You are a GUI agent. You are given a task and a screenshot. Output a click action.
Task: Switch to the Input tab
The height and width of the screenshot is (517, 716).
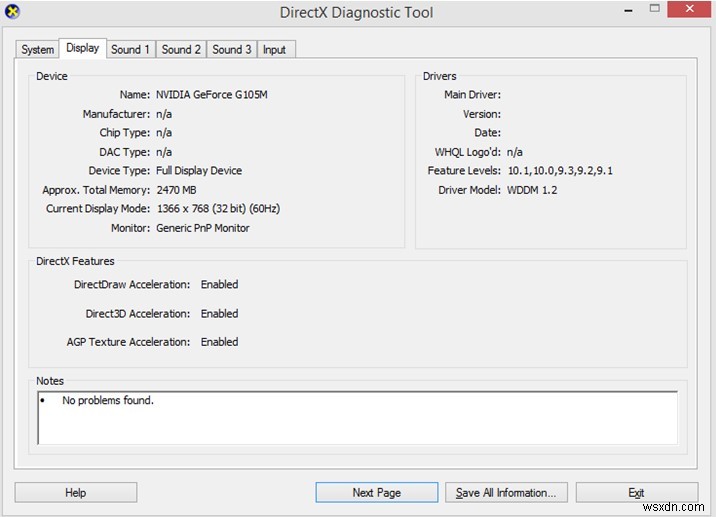point(274,49)
